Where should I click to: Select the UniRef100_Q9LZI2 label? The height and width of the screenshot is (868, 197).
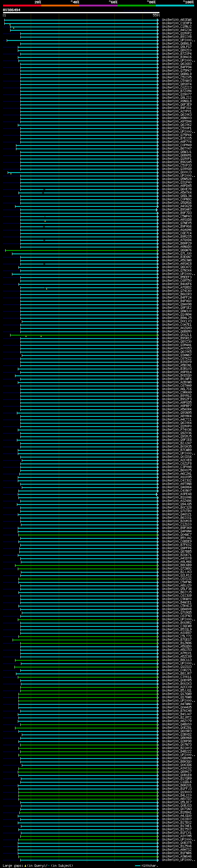pos(176,98)
